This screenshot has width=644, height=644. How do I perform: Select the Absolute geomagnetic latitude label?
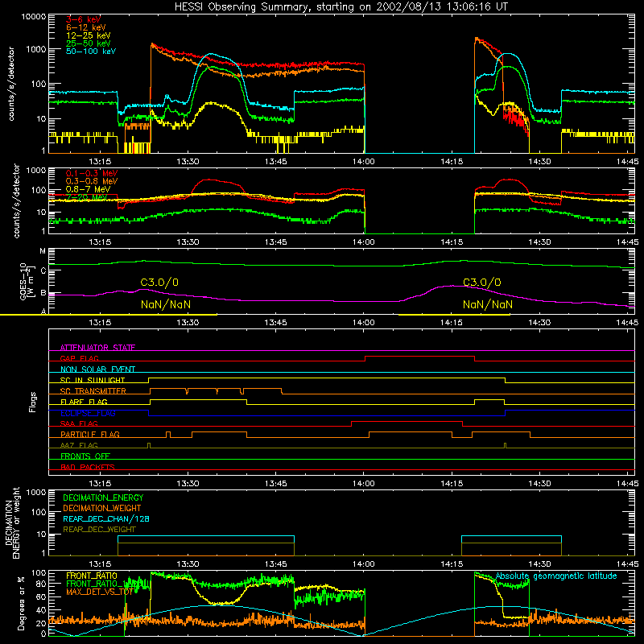pyautogui.click(x=556, y=576)
